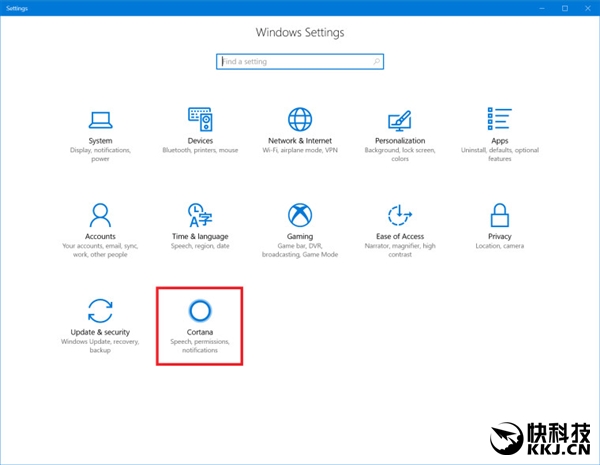Open Time & language clock icon
The image size is (600, 465).
[200, 215]
